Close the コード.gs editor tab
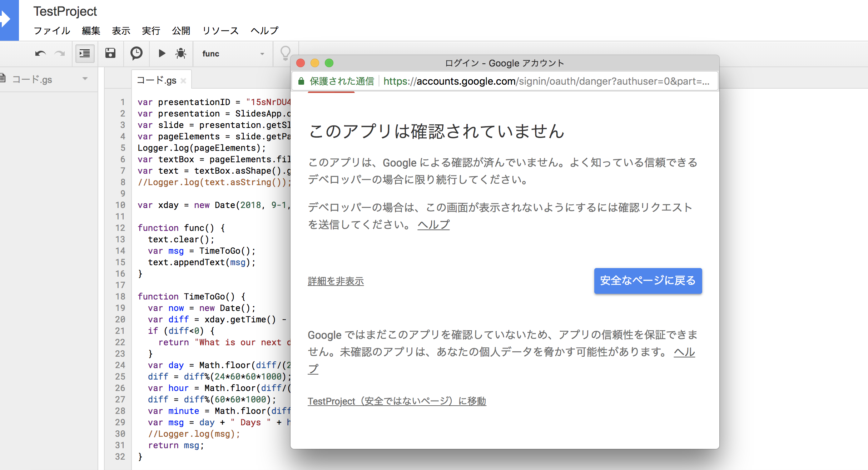This screenshot has width=868, height=470. [183, 81]
